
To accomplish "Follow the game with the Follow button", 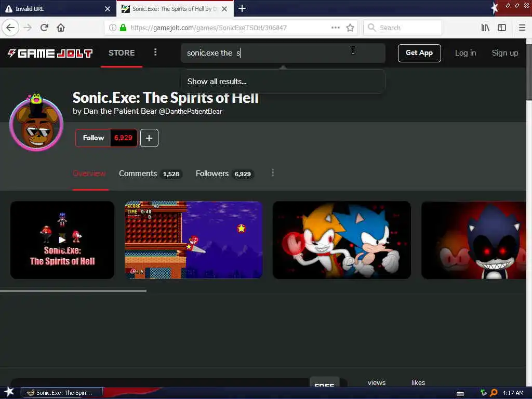I will click(x=94, y=138).
